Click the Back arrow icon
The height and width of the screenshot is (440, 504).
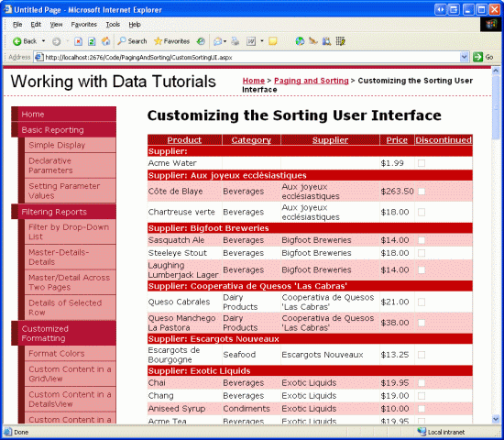click(16, 41)
